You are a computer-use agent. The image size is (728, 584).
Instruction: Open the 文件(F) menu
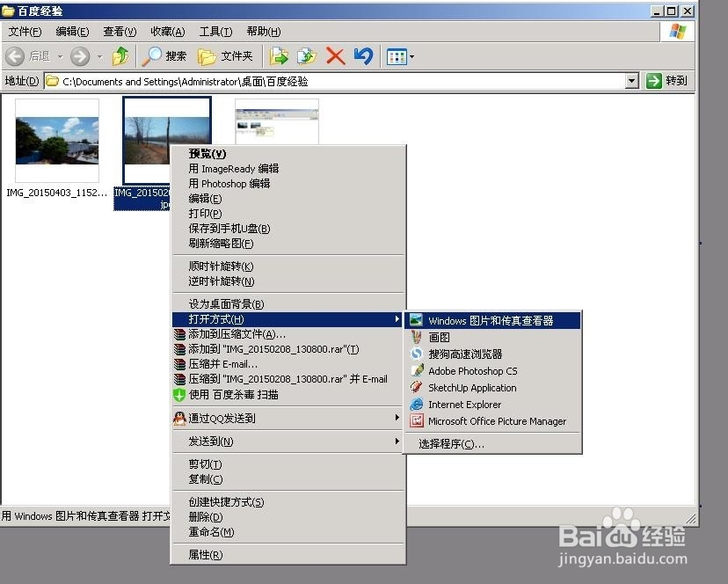pos(25,32)
